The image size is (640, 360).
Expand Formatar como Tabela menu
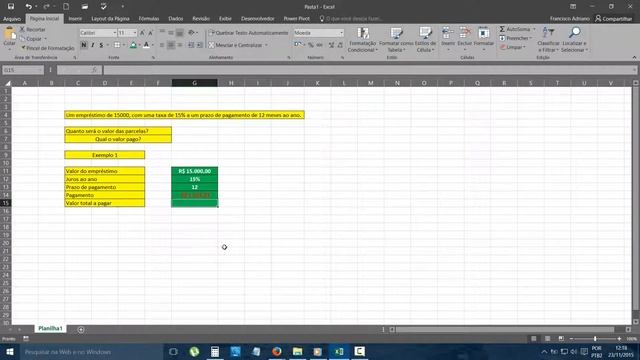pos(396,39)
